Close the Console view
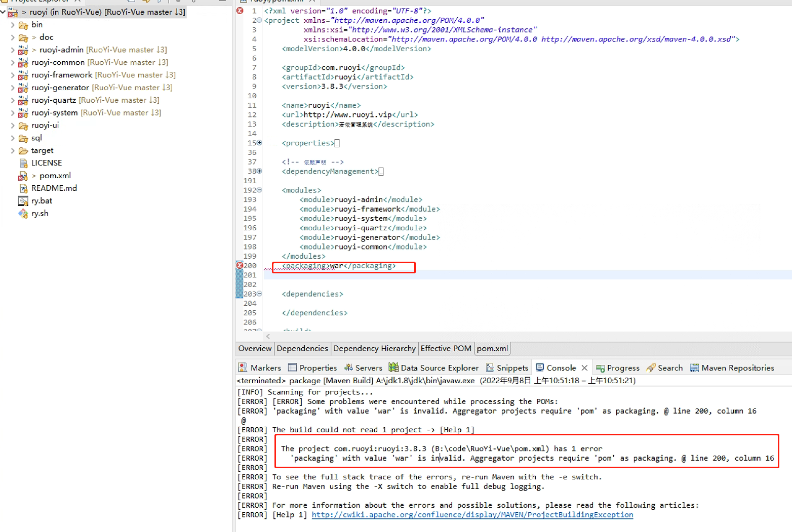The width and height of the screenshot is (792, 532). click(x=585, y=367)
